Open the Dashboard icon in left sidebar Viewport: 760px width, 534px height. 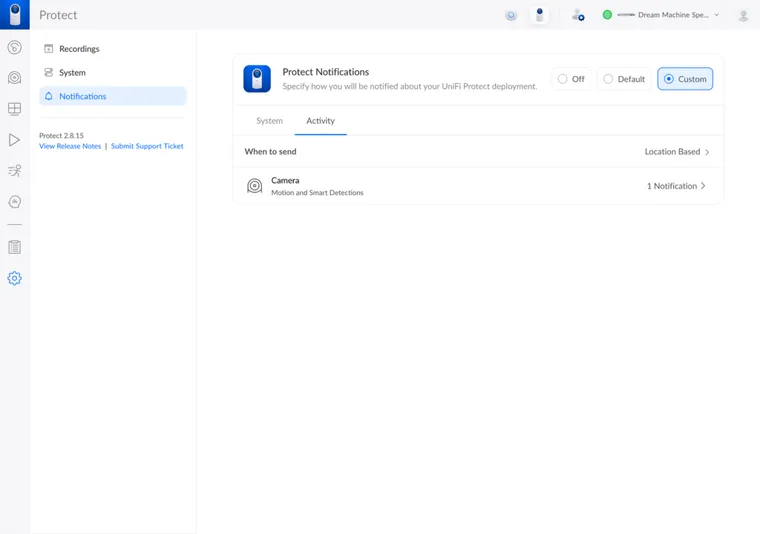pos(15,47)
